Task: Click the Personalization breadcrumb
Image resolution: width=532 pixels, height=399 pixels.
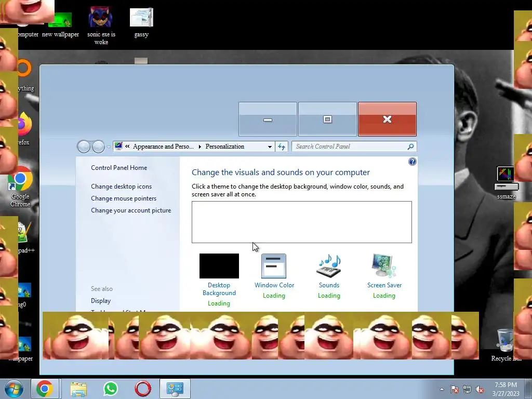Action: 224,147
